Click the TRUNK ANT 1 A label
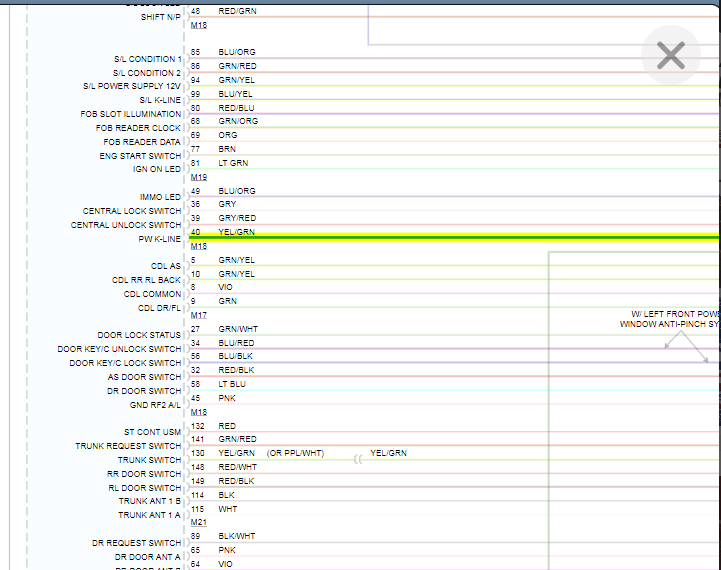721x570 pixels. point(149,515)
